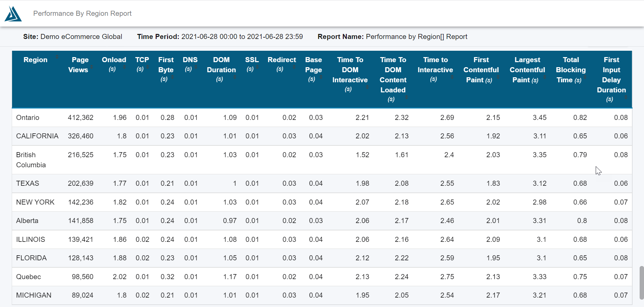The height and width of the screenshot is (307, 644).
Task: Click sort arrows next to Page Views
Action: pyautogui.click(x=92, y=67)
